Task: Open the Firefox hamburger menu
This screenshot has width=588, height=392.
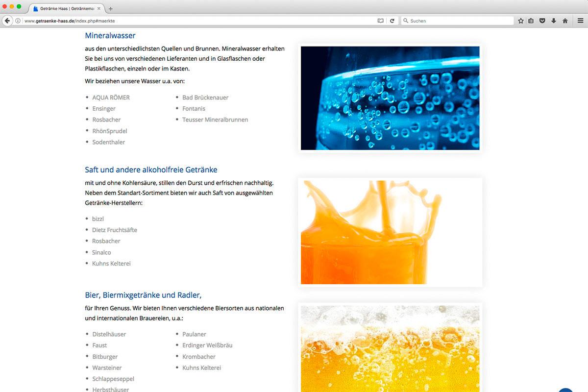Action: [x=580, y=21]
